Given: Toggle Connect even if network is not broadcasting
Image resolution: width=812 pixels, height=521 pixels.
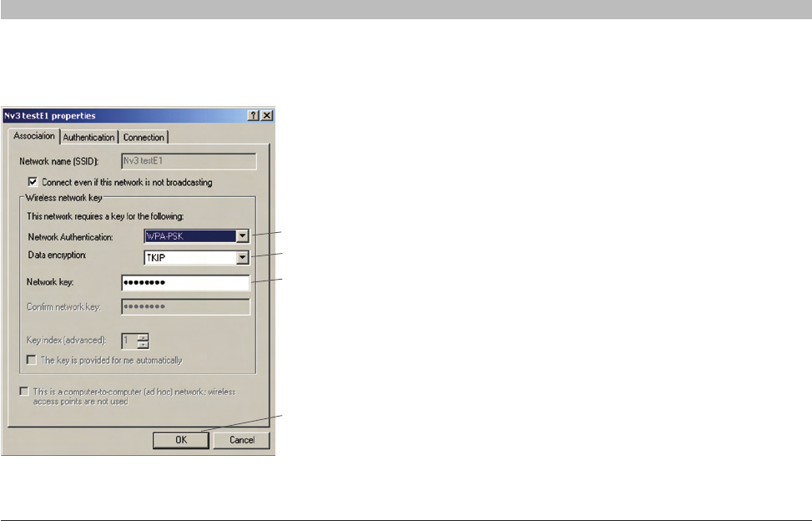Looking at the screenshot, I should pyautogui.click(x=33, y=182).
